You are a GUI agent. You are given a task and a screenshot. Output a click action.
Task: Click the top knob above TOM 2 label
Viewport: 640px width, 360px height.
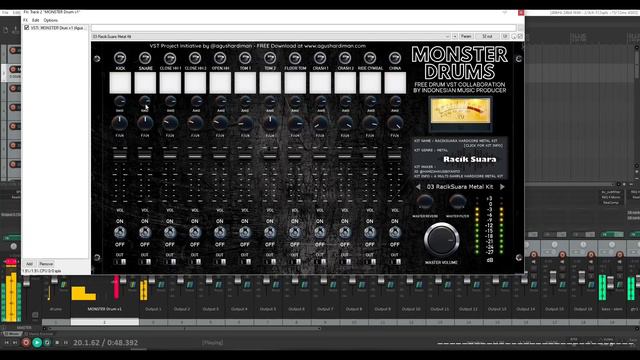[x=270, y=58]
